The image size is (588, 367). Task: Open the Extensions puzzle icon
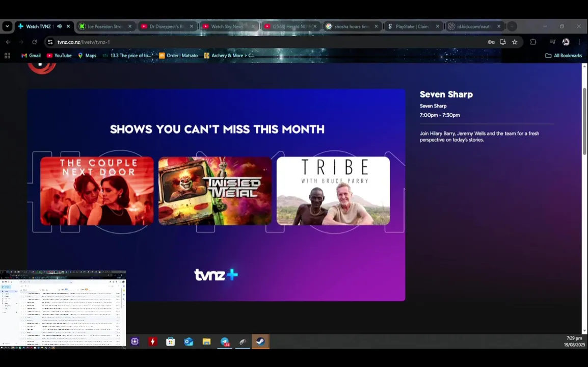tap(533, 42)
